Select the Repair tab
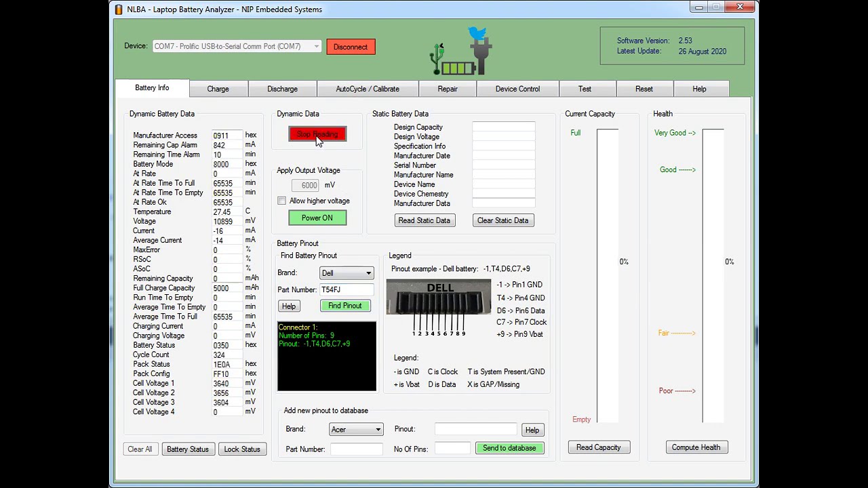This screenshot has width=868, height=488. [x=448, y=89]
